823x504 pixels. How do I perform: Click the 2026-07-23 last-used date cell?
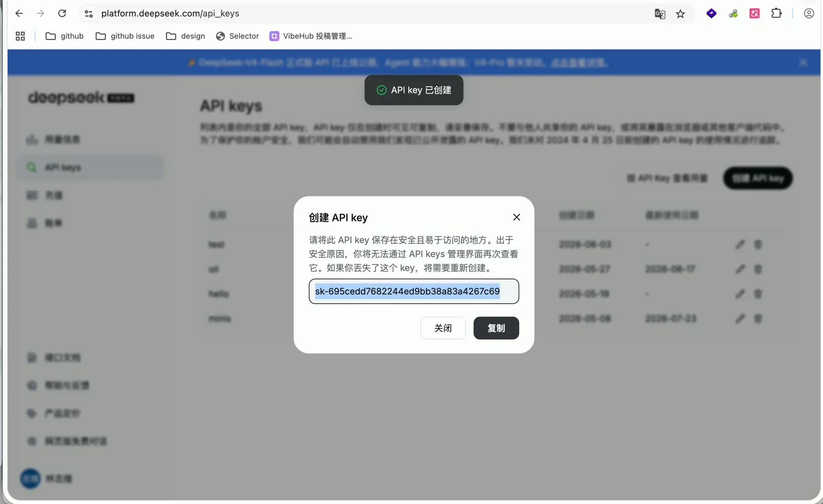click(671, 318)
